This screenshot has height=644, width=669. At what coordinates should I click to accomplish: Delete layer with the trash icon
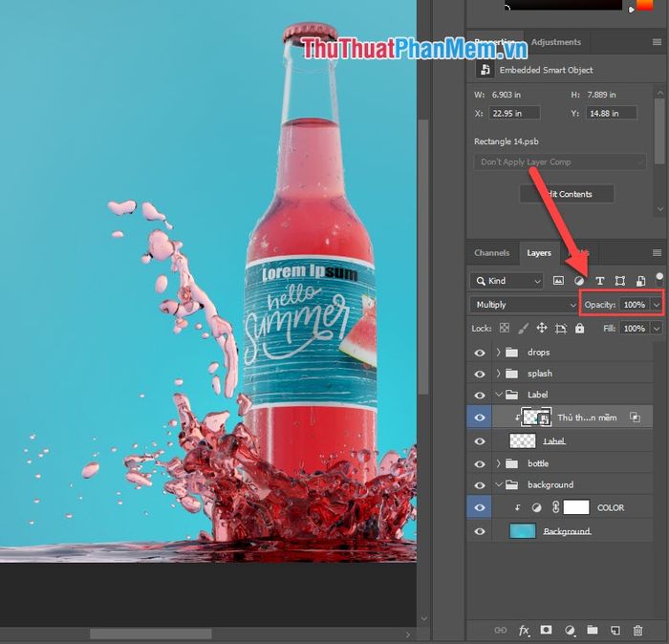pos(638,631)
